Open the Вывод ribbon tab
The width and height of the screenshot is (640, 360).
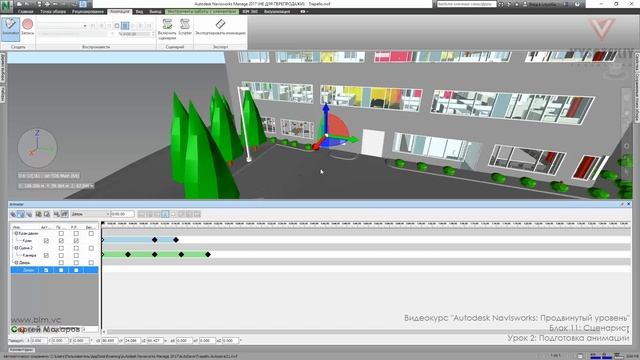pyautogui.click(x=155, y=12)
